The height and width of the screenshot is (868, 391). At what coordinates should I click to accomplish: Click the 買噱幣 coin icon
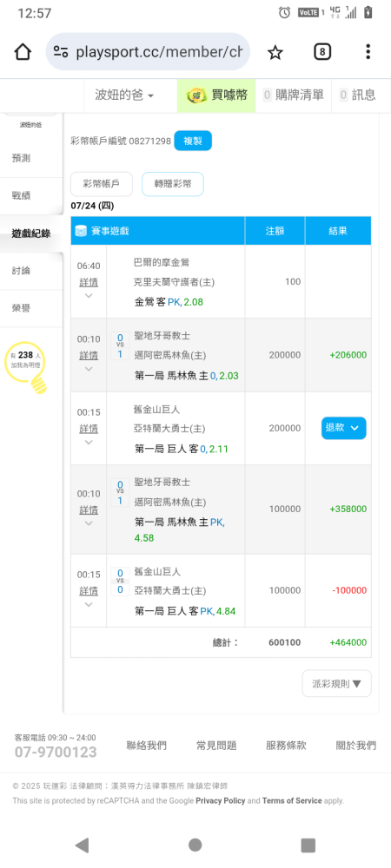point(196,95)
